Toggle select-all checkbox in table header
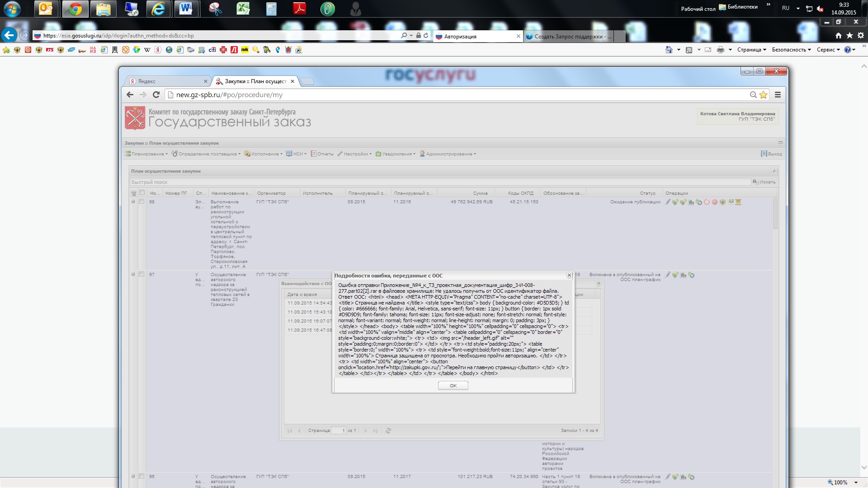Screen dimensions: 868x488 pos(142,193)
